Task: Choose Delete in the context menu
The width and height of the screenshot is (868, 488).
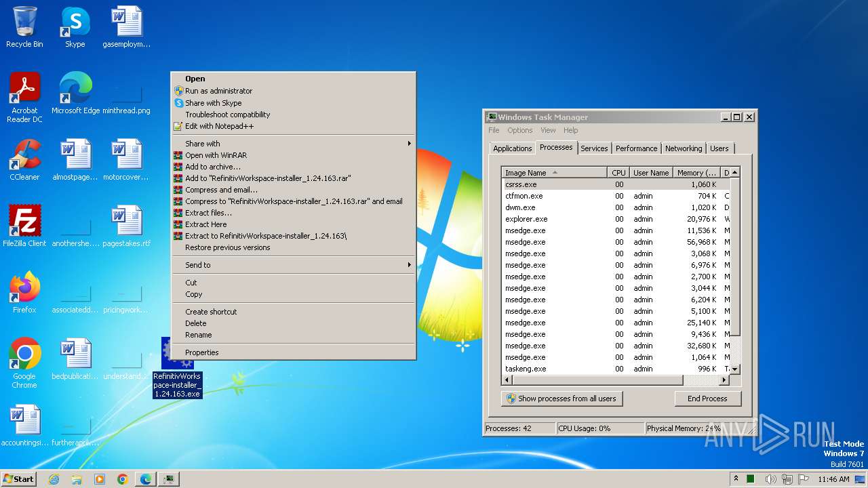Action: coord(293,323)
